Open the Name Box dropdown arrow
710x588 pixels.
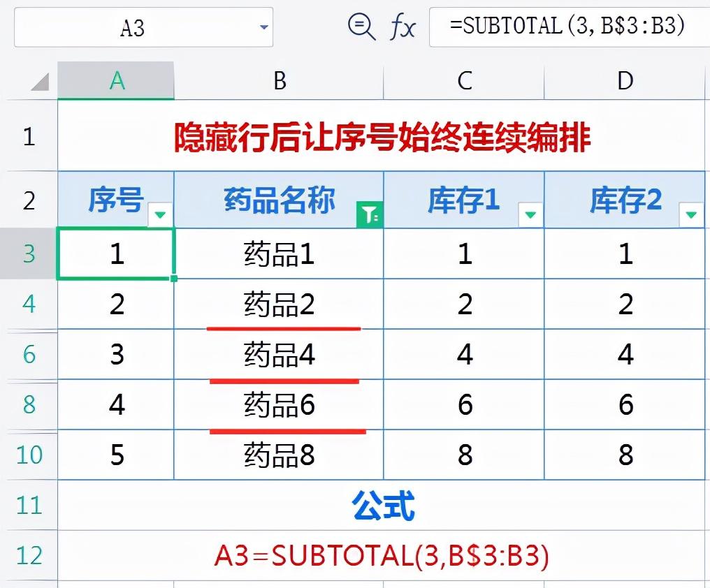264,27
